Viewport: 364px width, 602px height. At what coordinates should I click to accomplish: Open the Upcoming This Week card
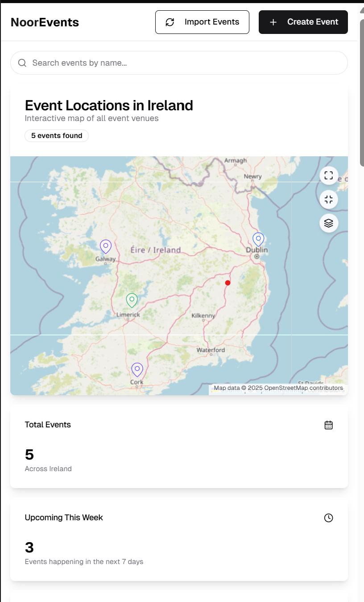tap(179, 539)
